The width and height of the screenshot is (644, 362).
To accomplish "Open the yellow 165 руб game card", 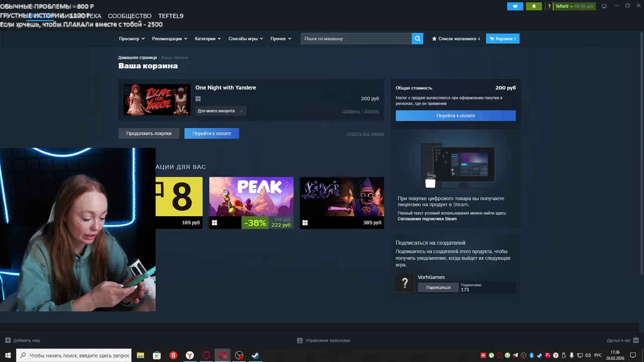I will (x=179, y=203).
